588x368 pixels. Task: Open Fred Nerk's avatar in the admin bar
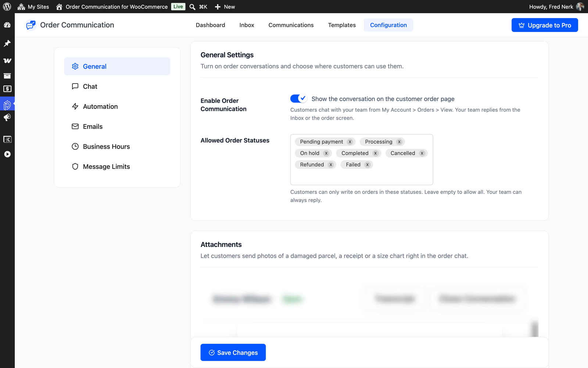pyautogui.click(x=580, y=7)
